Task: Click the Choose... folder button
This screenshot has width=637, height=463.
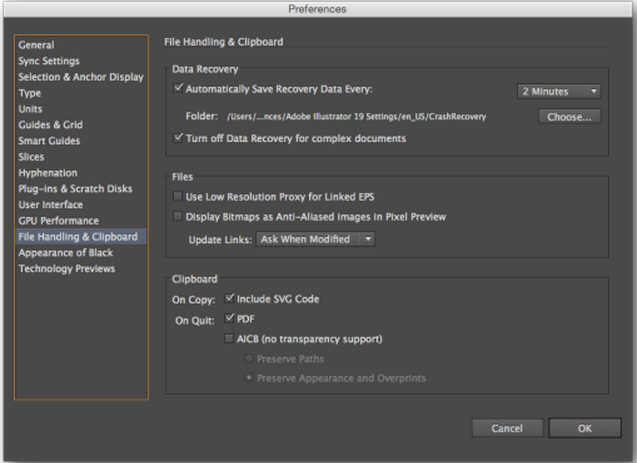Action: pos(569,116)
